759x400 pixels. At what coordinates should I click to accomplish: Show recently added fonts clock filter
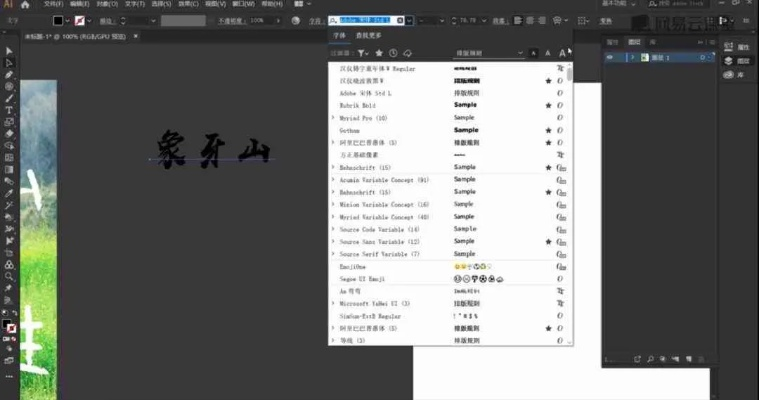tap(393, 52)
